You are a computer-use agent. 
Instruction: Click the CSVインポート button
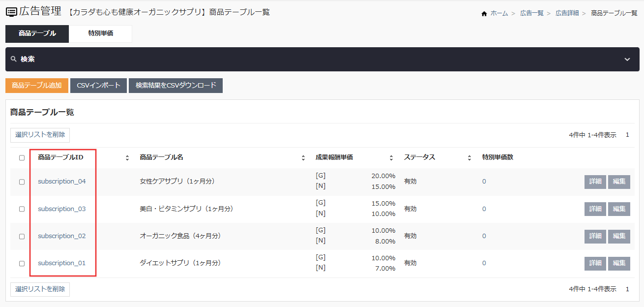pos(98,85)
